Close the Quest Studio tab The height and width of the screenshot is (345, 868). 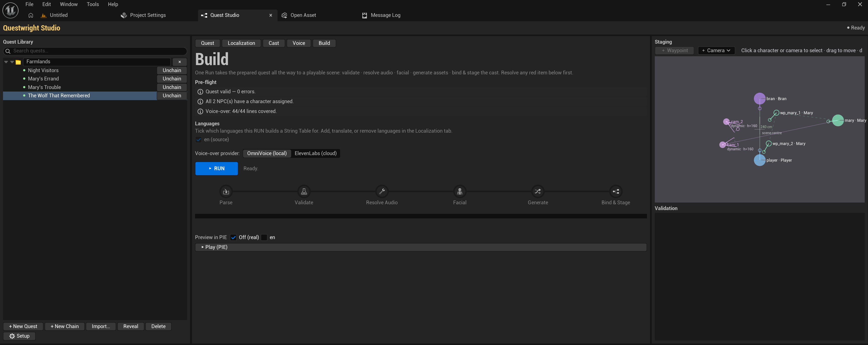click(x=270, y=15)
